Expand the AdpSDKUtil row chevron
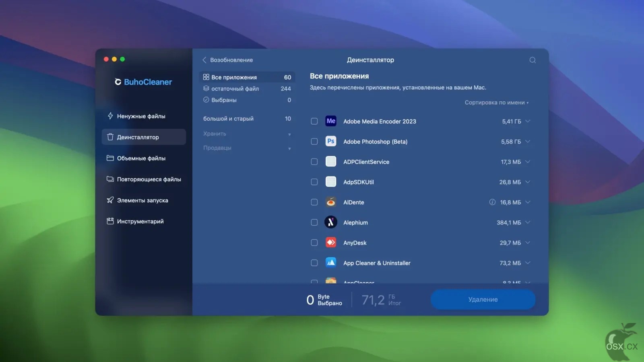The image size is (644, 362). pyautogui.click(x=528, y=182)
